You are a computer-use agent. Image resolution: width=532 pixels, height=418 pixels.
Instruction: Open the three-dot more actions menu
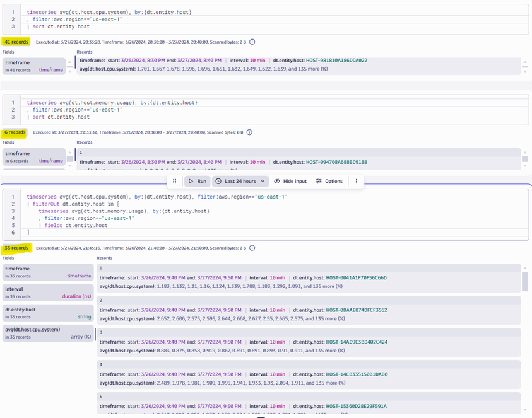(x=357, y=181)
